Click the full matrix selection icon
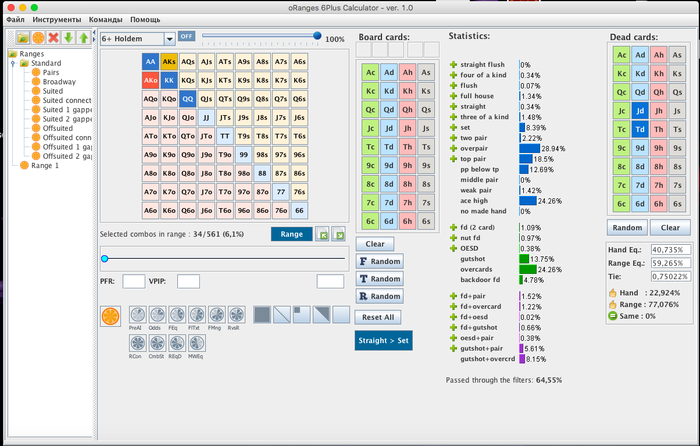700x446 pixels. click(x=262, y=315)
